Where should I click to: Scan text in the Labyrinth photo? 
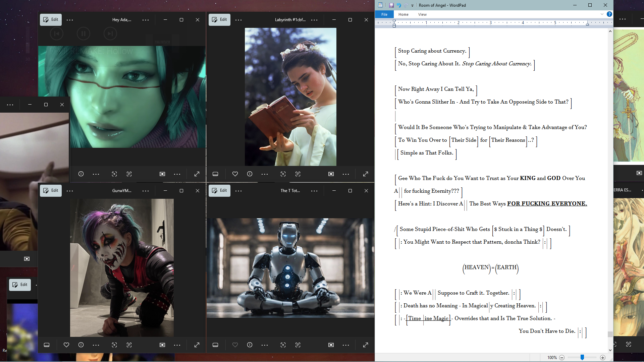coord(298,174)
